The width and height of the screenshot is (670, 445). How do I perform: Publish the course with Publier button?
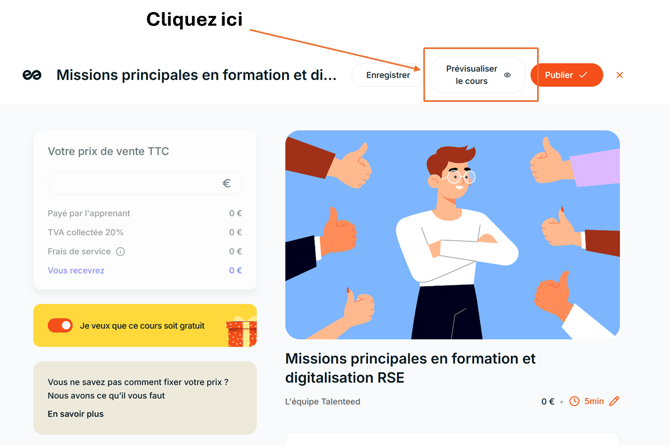(x=567, y=75)
